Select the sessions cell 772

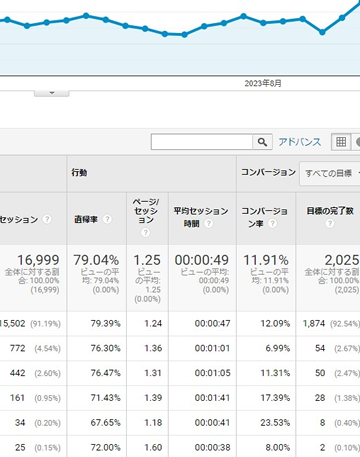(x=17, y=348)
